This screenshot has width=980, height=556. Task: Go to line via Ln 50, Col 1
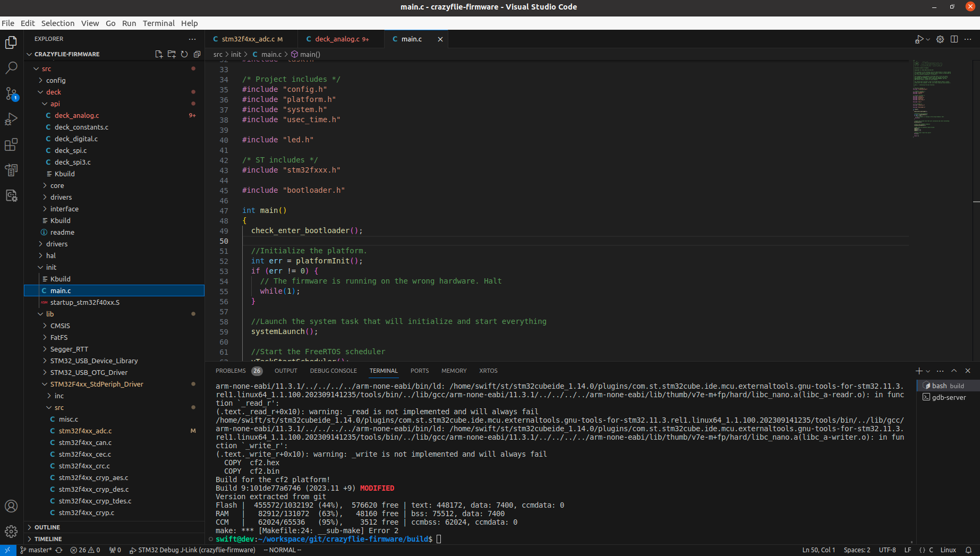pos(819,550)
